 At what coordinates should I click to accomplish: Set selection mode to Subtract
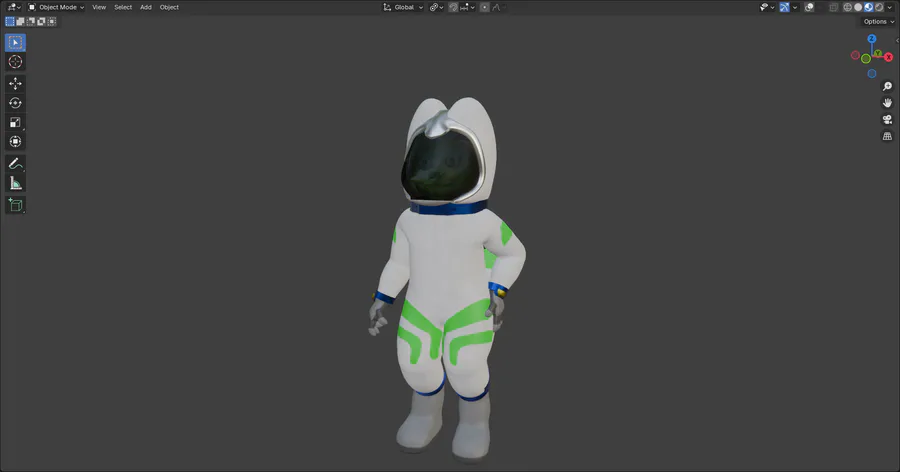tap(30, 21)
